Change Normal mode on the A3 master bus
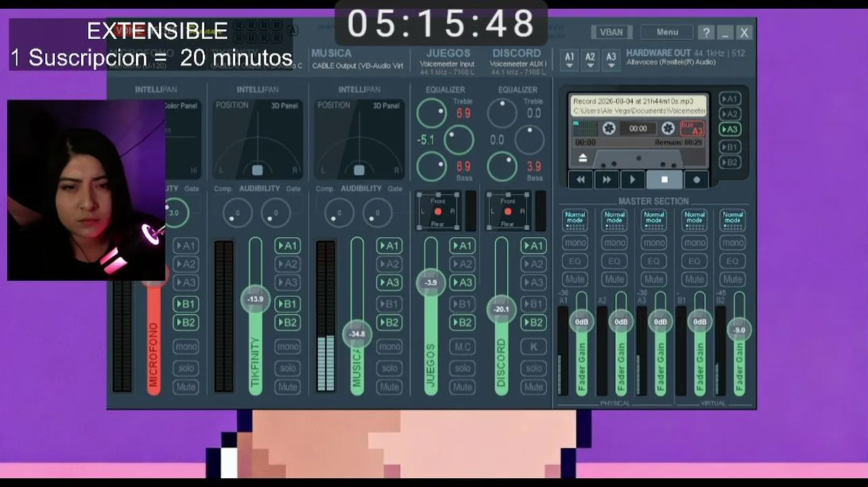Viewport: 868px width, 487px height. [x=654, y=220]
